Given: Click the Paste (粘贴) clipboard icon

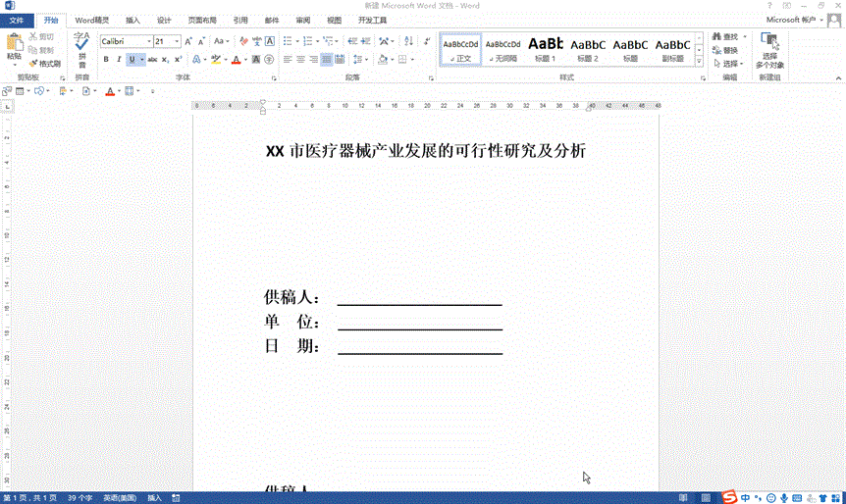Looking at the screenshot, I should [14, 44].
